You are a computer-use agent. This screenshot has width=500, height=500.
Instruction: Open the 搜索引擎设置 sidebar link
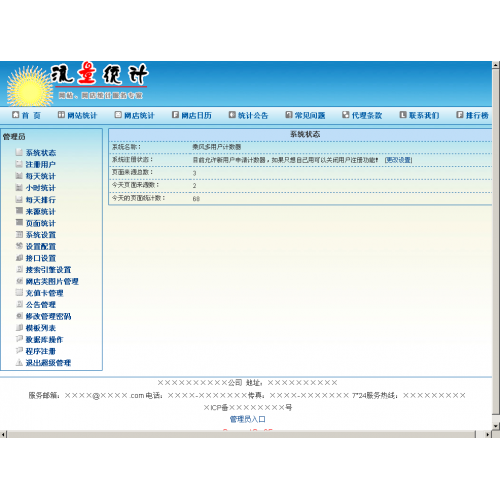click(48, 270)
